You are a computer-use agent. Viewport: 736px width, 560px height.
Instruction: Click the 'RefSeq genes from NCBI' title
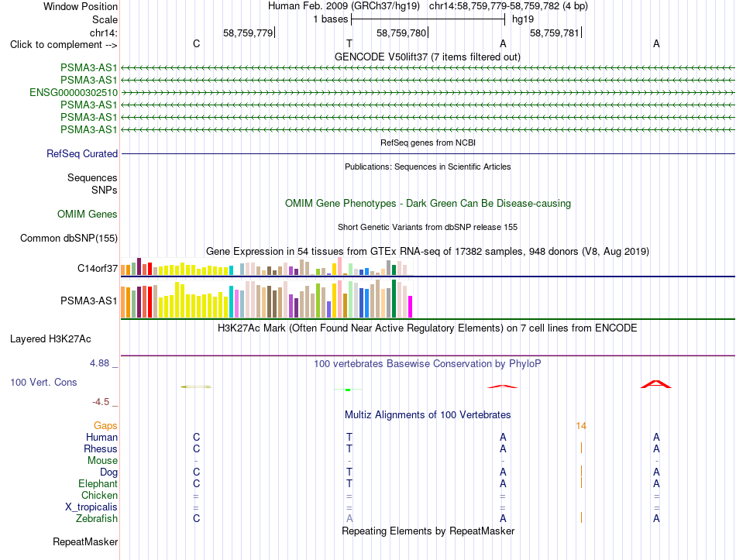(428, 143)
